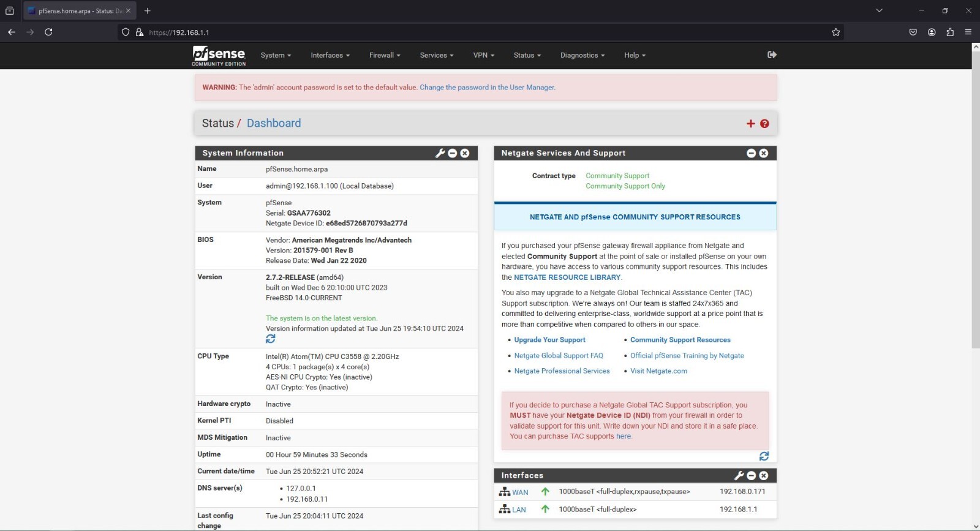Open the Firewall dropdown menu
980x531 pixels.
(385, 55)
